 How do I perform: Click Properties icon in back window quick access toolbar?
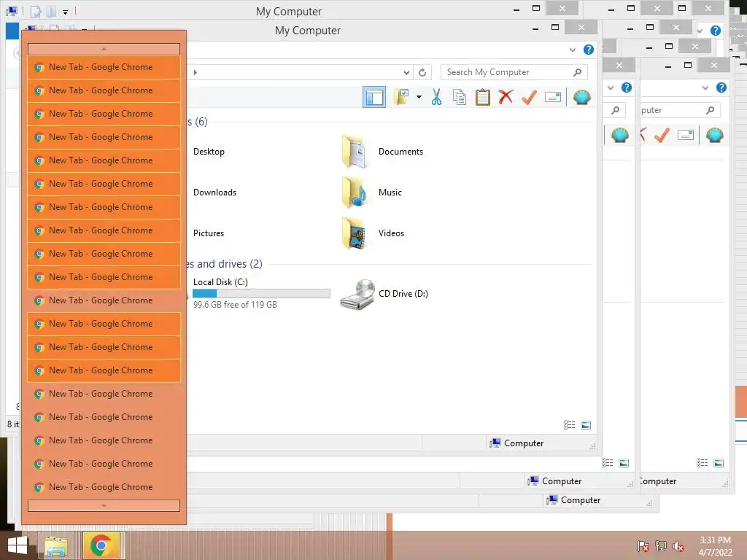coord(36,11)
